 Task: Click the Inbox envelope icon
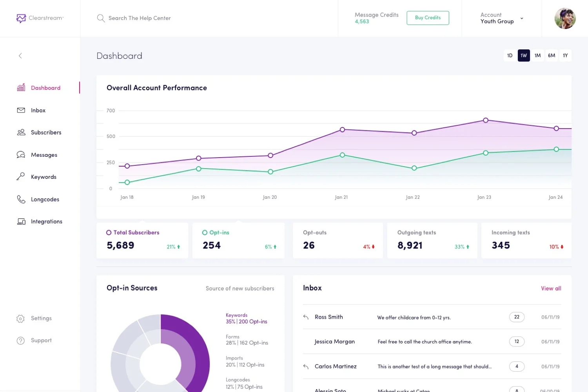21,110
